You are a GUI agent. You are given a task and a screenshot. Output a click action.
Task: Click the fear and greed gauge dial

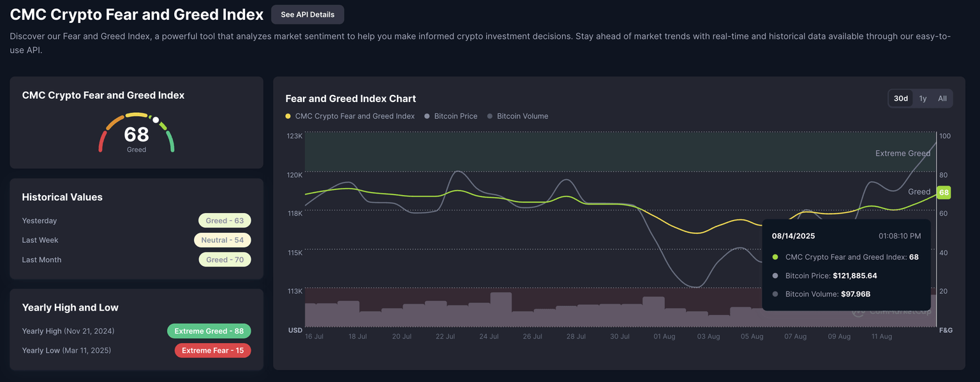point(136,134)
